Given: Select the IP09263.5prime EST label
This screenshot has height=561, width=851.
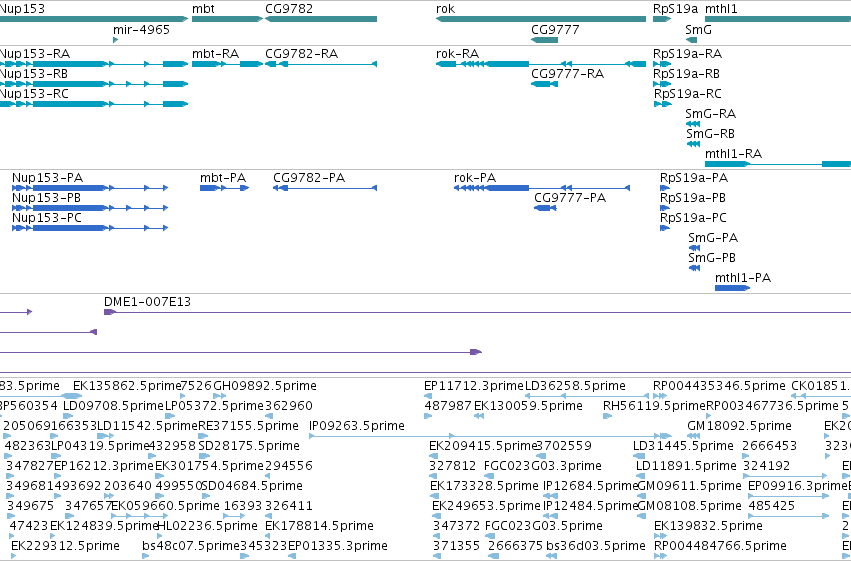Looking at the screenshot, I should pyautogui.click(x=357, y=426).
